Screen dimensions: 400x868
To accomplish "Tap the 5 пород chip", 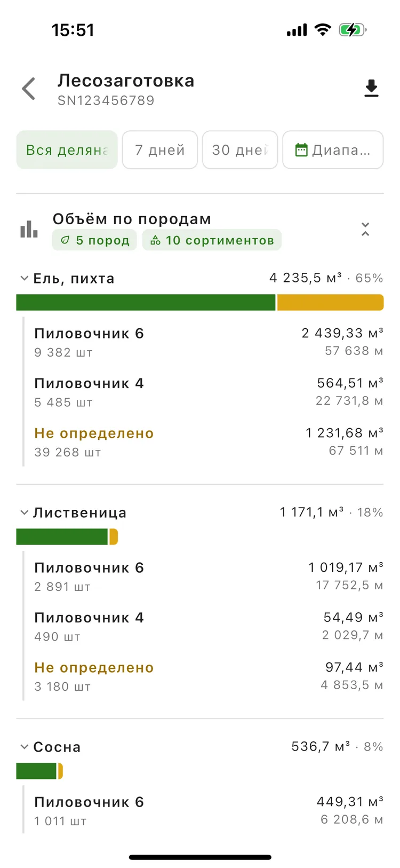I will [x=94, y=240].
